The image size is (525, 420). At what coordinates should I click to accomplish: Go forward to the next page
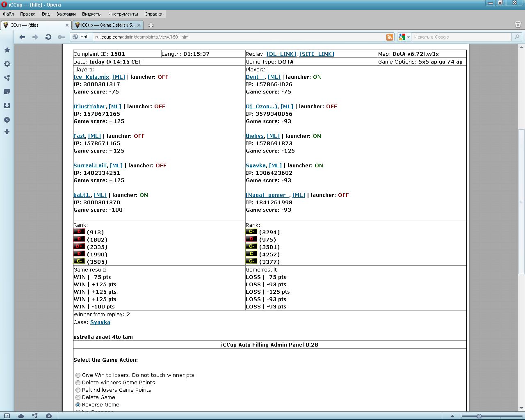tap(35, 37)
